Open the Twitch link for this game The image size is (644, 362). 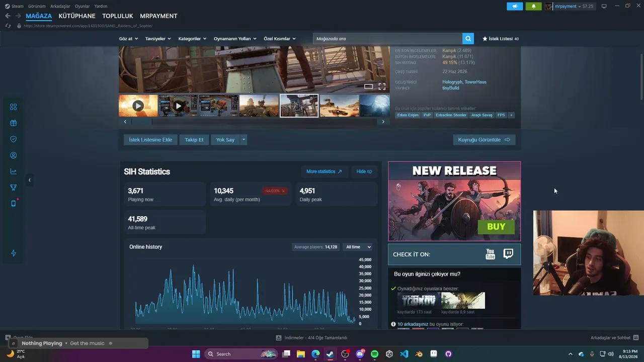(x=508, y=254)
